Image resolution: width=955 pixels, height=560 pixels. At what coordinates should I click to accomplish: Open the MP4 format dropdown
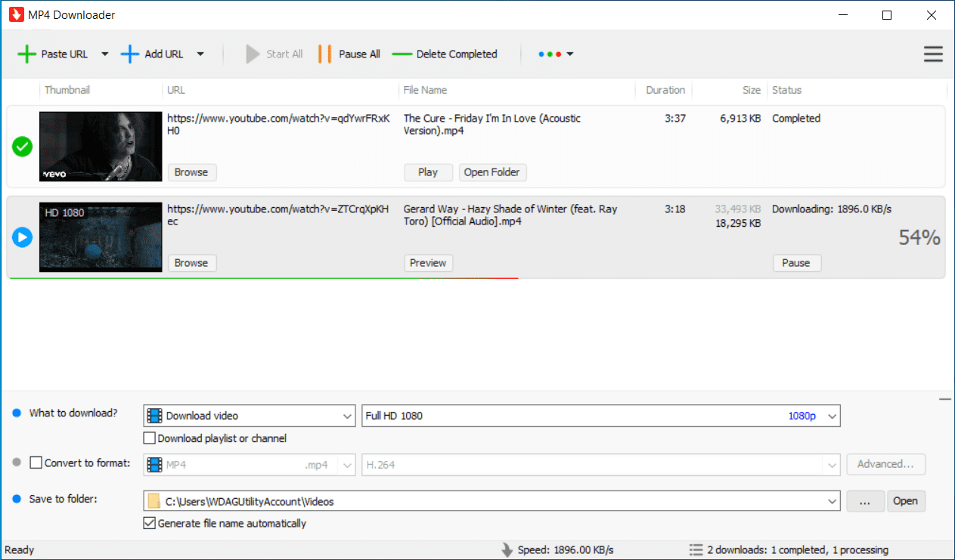coord(347,465)
